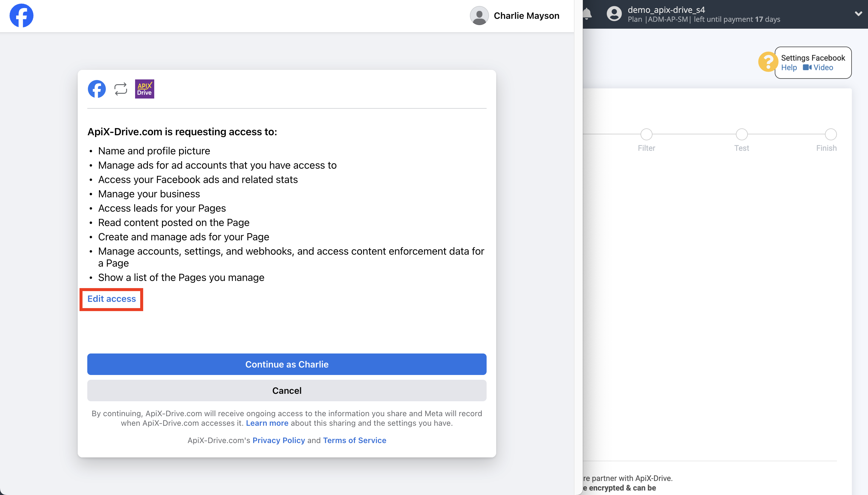Click the Help link under Settings Facebook
This screenshot has width=868, height=495.
[x=789, y=67]
